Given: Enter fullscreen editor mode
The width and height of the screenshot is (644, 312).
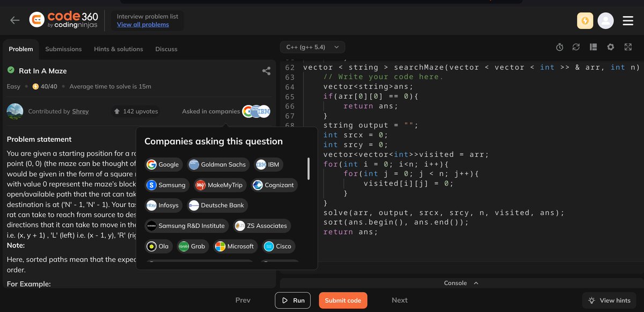Looking at the screenshot, I should (x=628, y=47).
